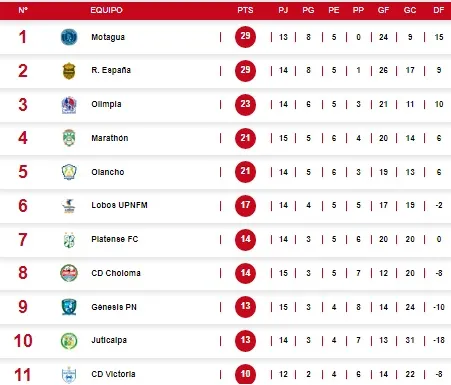Click the Platense FC team crest

coord(69,240)
